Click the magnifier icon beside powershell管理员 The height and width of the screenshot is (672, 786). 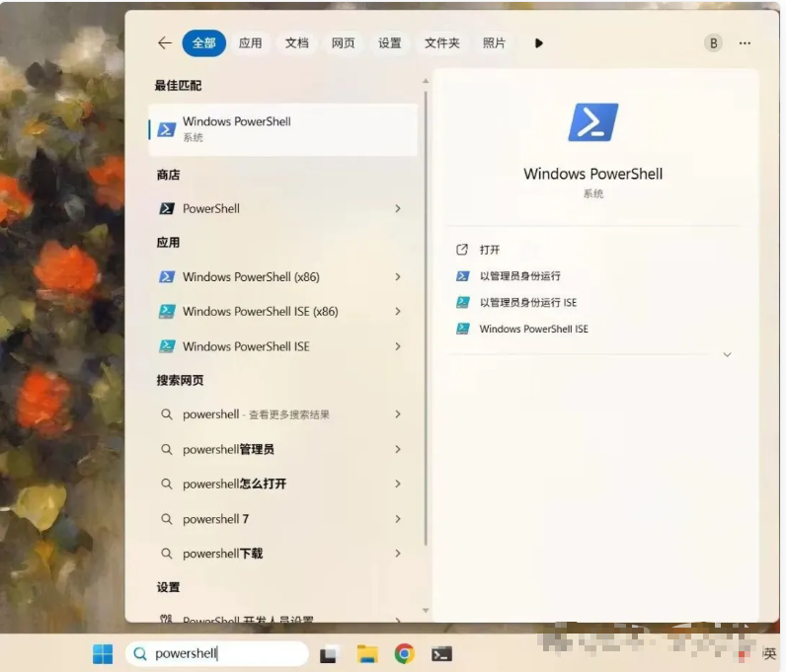pos(167,450)
